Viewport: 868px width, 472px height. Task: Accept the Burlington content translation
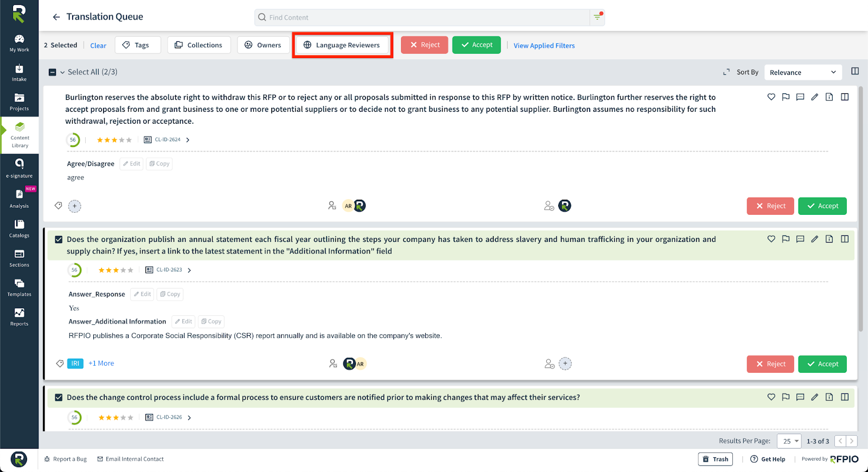[x=822, y=206]
